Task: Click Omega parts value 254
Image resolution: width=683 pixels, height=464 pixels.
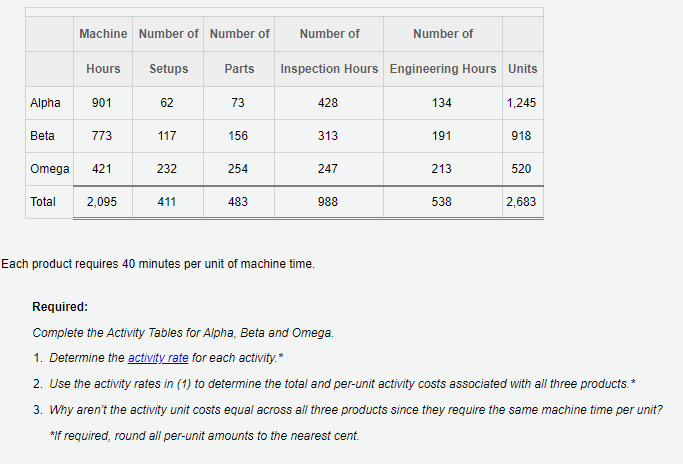Action: (x=238, y=169)
